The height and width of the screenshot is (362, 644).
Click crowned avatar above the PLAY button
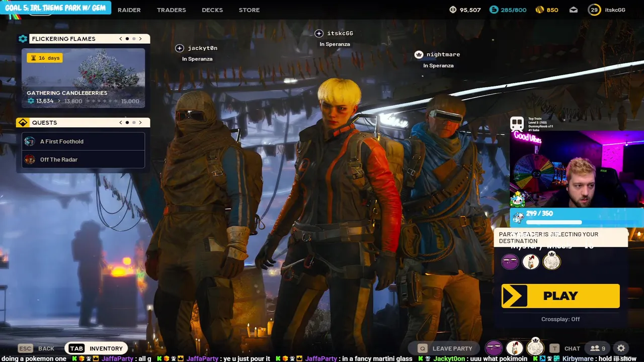[x=552, y=261]
